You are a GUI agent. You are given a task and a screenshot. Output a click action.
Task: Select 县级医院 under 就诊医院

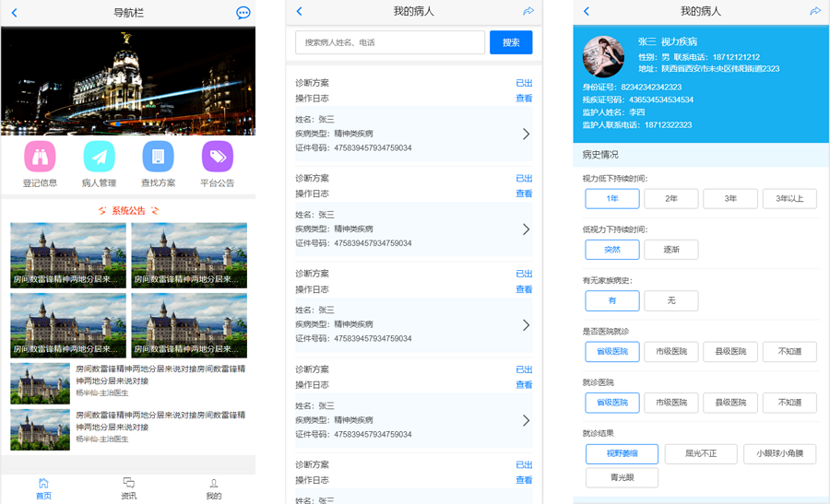tap(730, 403)
